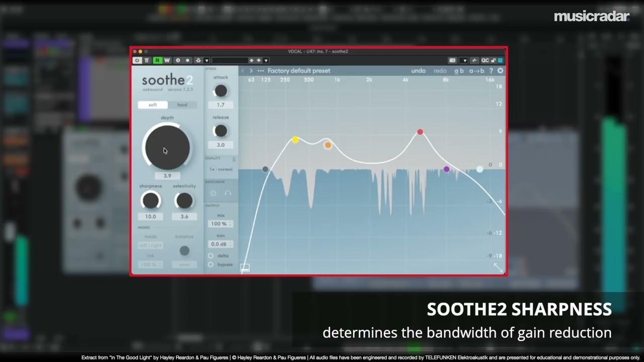Click the side-chain activation icon in the host bar
The height and width of the screenshot is (362, 644).
point(474,60)
